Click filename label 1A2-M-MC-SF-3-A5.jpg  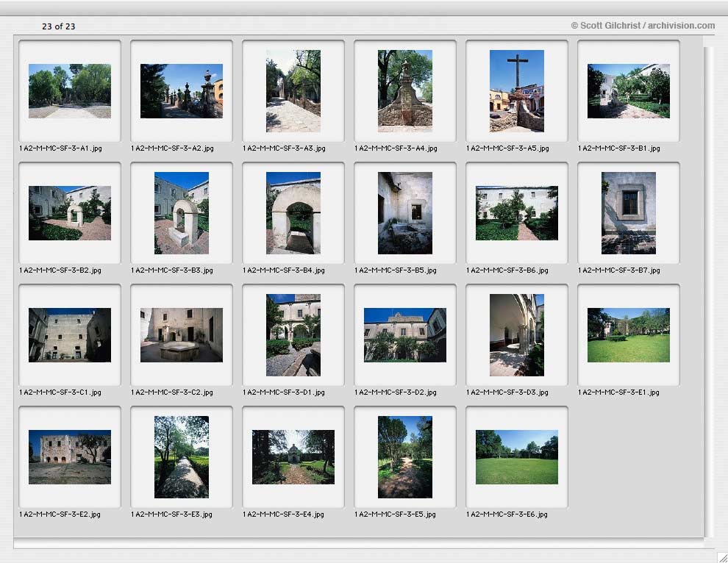(x=507, y=148)
